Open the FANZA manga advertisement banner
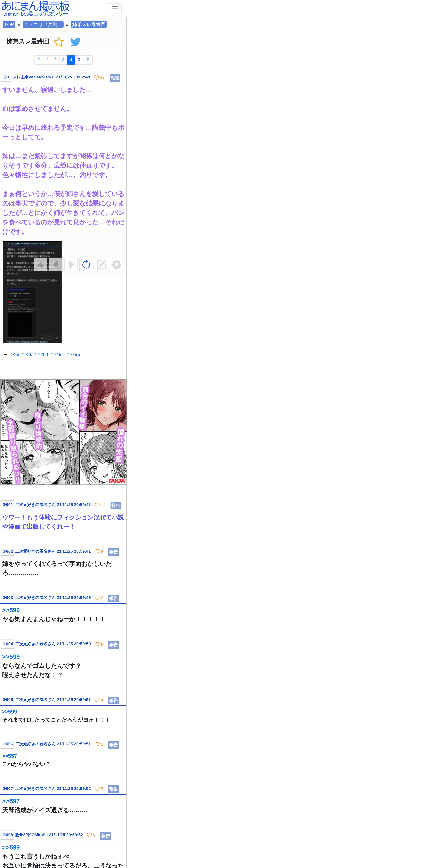Screen dimensions: 434x868 coord(63,432)
